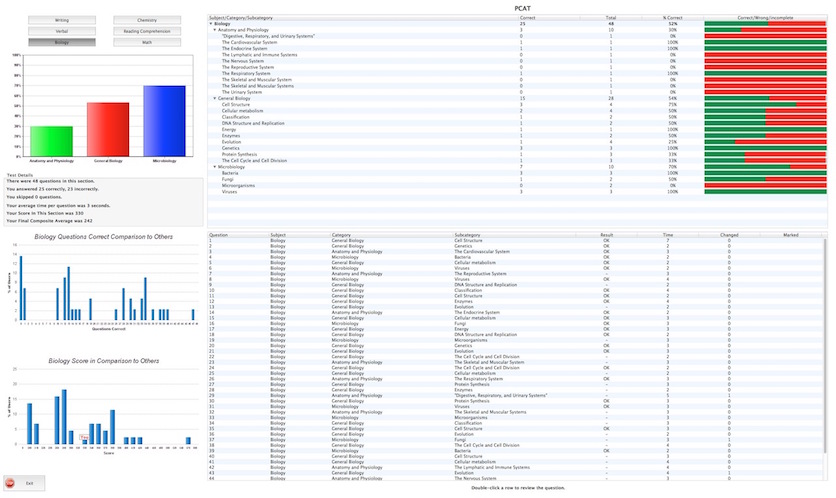836x498 pixels.
Task: Click the Evolution row's correct/wrong bar in summary
Action: point(766,142)
